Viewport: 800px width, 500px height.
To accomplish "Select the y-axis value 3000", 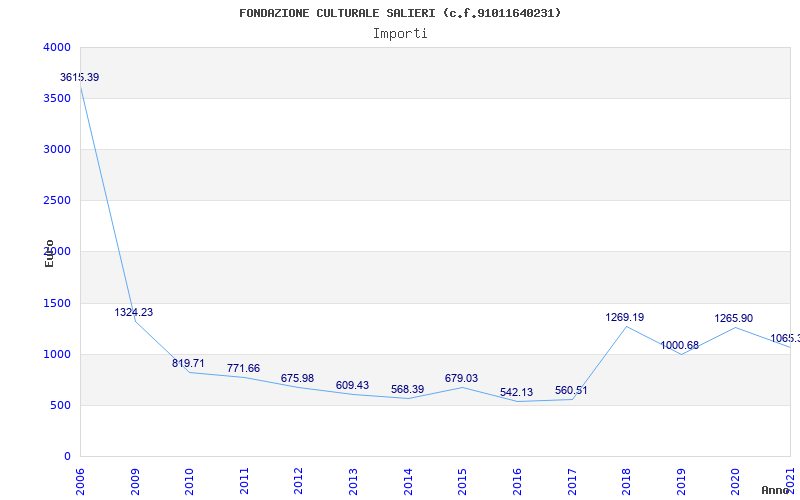I will tap(57, 149).
